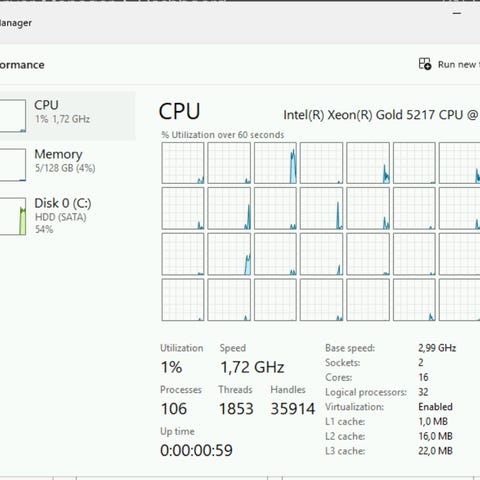Select the CPU performance entry

pos(67,116)
